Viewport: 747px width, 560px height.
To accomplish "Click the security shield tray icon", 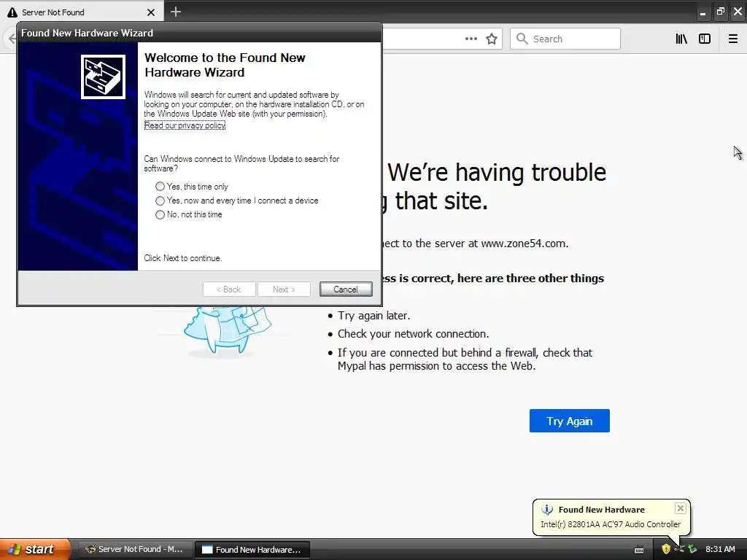I will click(x=666, y=549).
